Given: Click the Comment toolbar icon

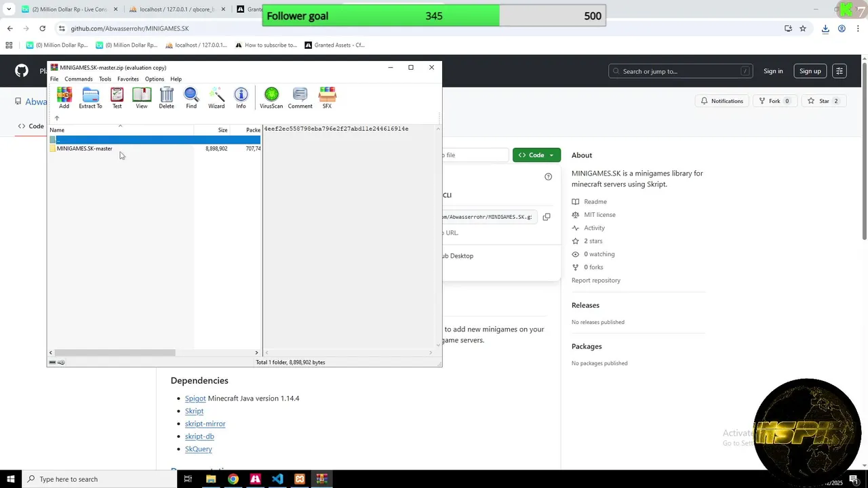Looking at the screenshot, I should 300,98.
